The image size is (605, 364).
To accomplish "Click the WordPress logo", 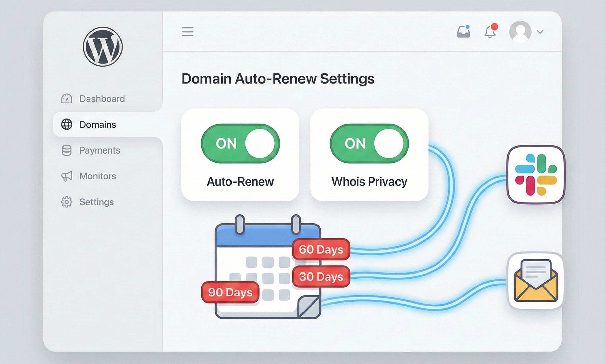I will pyautogui.click(x=103, y=47).
